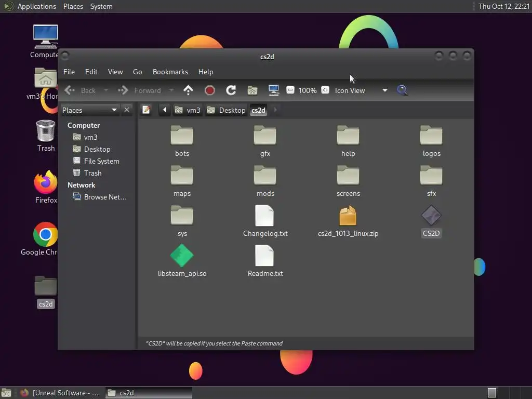Go up to parent folder arrow
Screen dimensions: 532x399
[x=188, y=90]
